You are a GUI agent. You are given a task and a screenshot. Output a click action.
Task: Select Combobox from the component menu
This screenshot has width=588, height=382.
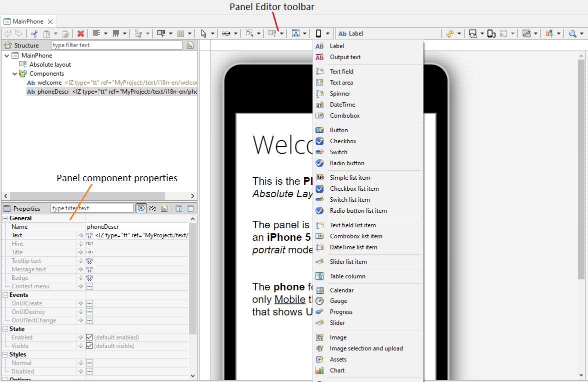click(x=344, y=116)
